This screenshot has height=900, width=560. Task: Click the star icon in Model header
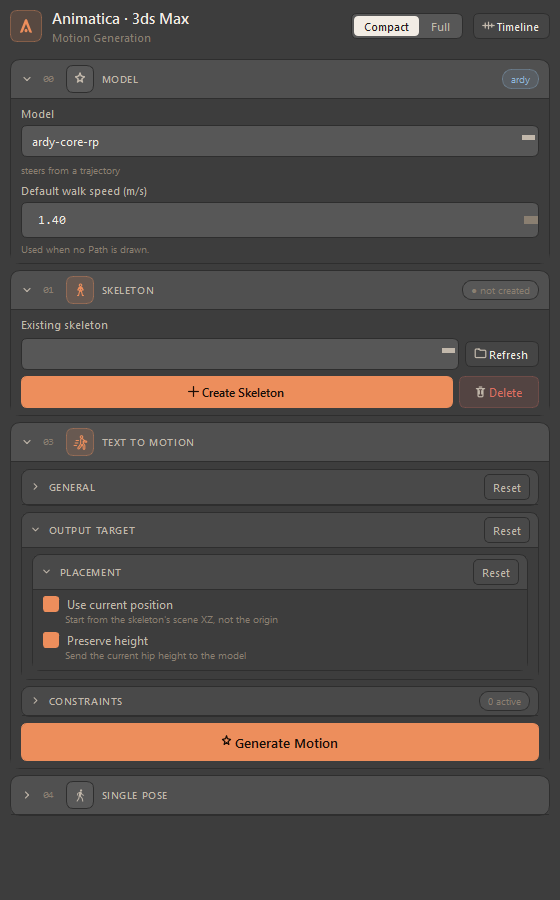80,79
